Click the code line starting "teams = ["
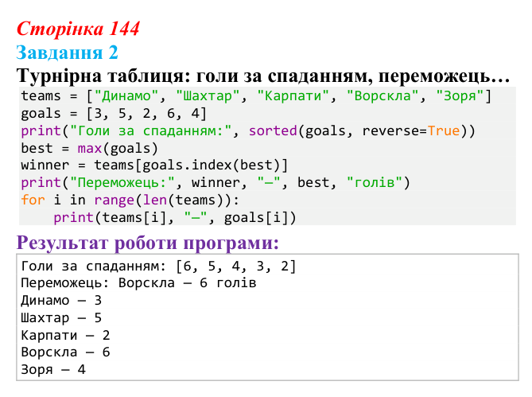 pos(256,96)
